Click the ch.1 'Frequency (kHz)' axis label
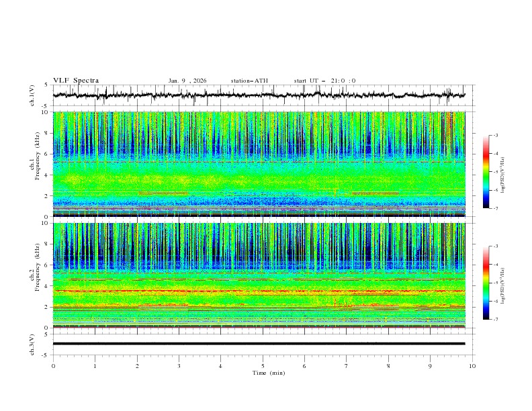Image resolution: width=532 pixels, height=411 pixels. coord(37,156)
